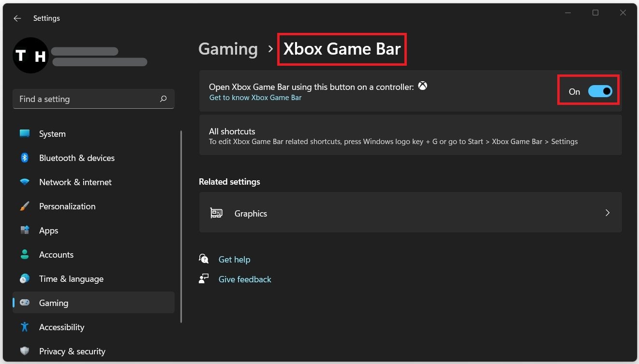Click the back arrow in Settings header

(x=17, y=18)
